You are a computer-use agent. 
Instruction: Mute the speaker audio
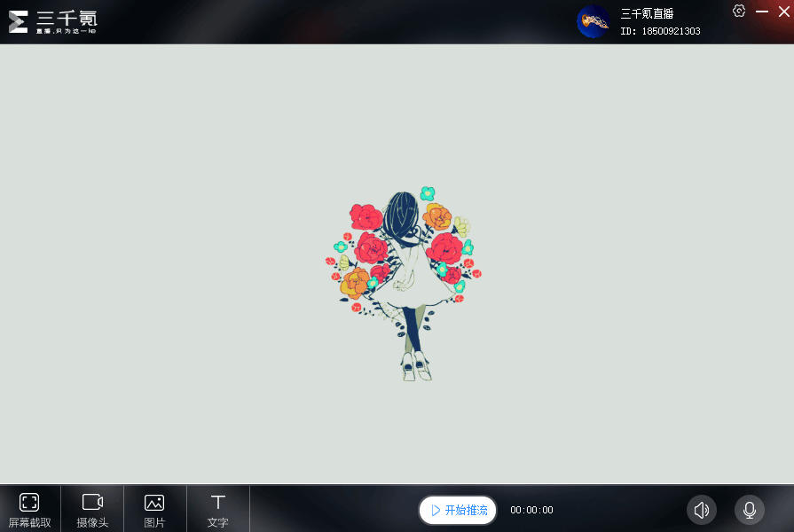pos(702,510)
